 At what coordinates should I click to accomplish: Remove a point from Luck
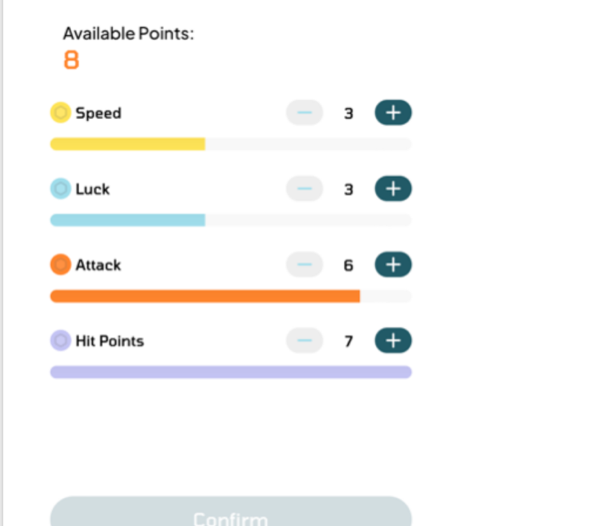coord(305,189)
